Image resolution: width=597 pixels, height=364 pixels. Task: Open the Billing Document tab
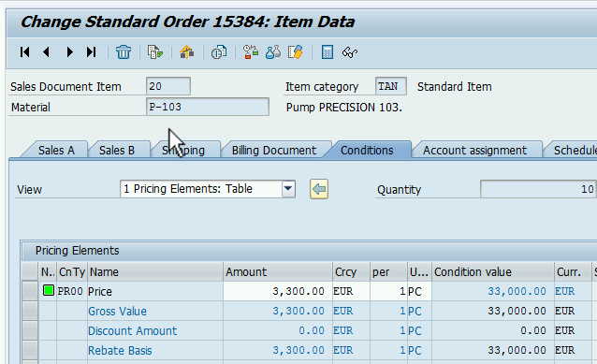pyautogui.click(x=274, y=151)
